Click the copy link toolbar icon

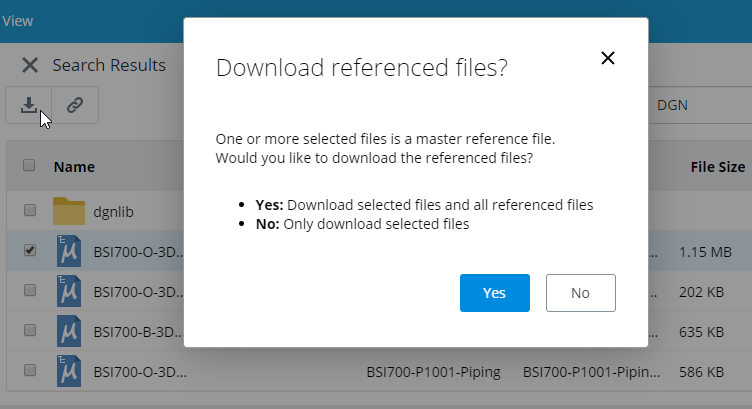point(75,104)
